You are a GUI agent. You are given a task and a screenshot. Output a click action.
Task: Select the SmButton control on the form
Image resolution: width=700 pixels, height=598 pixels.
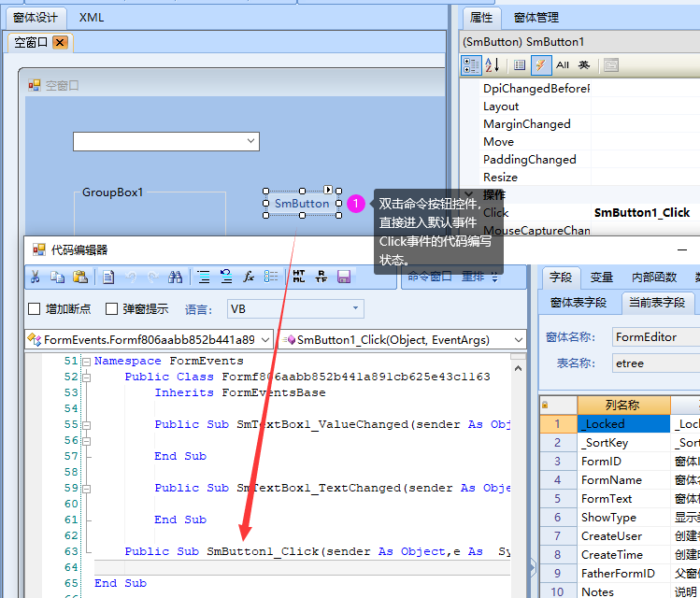pos(302,203)
